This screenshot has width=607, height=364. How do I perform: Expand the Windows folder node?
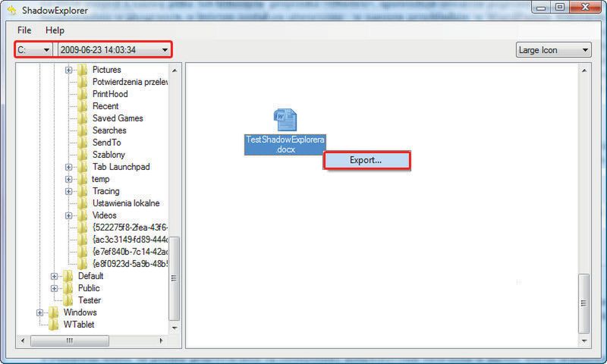point(40,312)
